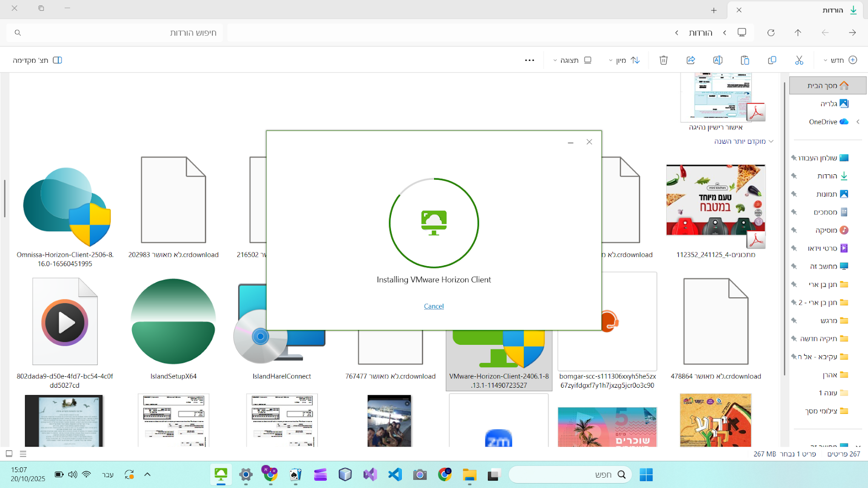Toggle the preview pane (תצ' מקדימה)
868x488 pixels.
point(38,60)
